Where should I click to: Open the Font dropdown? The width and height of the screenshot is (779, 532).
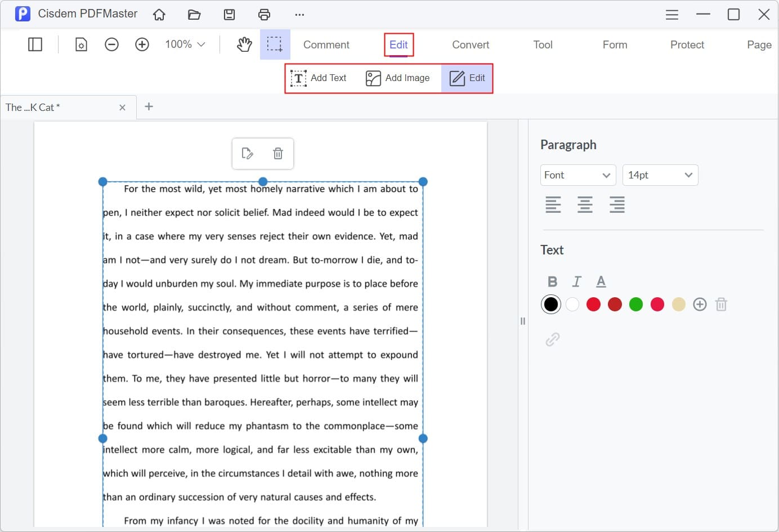click(x=577, y=175)
